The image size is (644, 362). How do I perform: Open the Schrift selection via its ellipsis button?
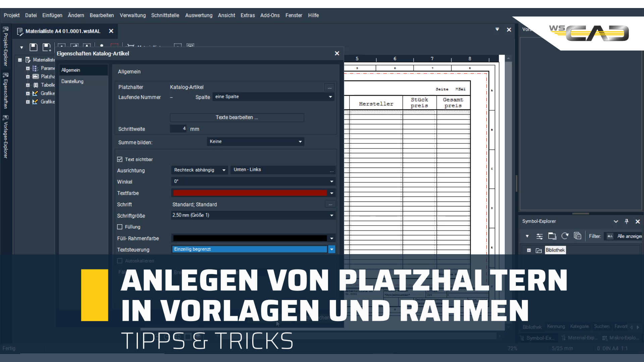[x=330, y=204]
